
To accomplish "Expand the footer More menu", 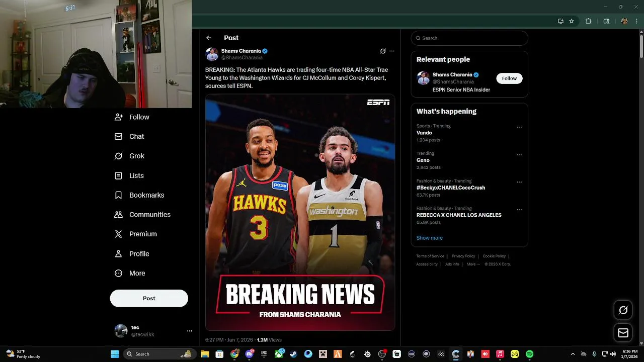I will coord(472,264).
